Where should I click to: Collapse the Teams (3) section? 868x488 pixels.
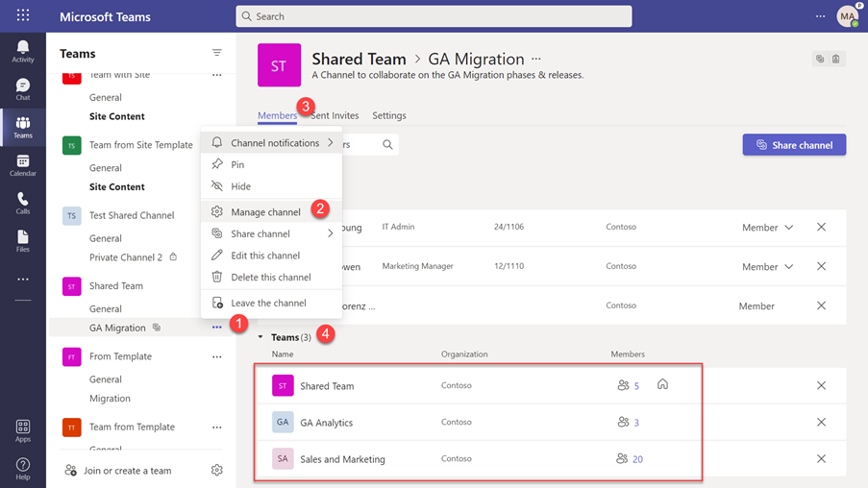(x=260, y=337)
